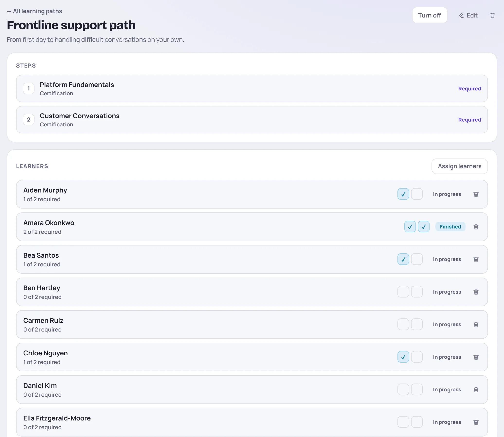Screen dimensions: 504x437
Task: Click Daniel Kim's In progress status
Action: coord(447,390)
